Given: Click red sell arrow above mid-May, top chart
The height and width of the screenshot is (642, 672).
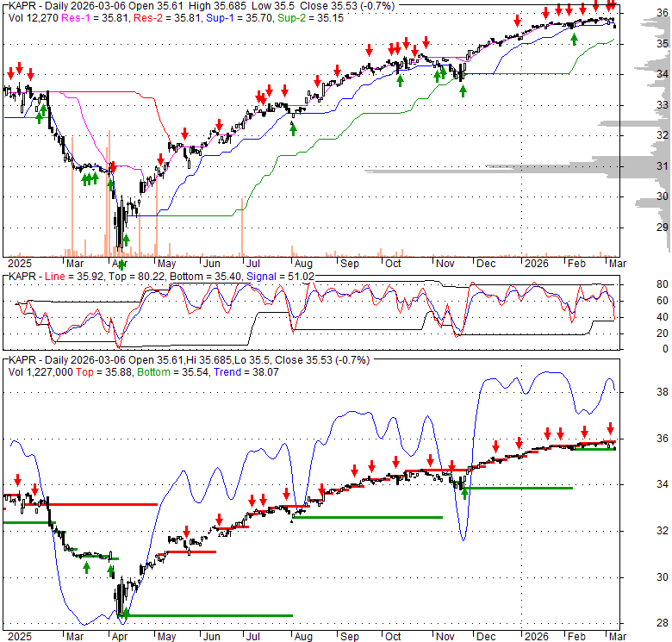Looking at the screenshot, I should coord(184,134).
